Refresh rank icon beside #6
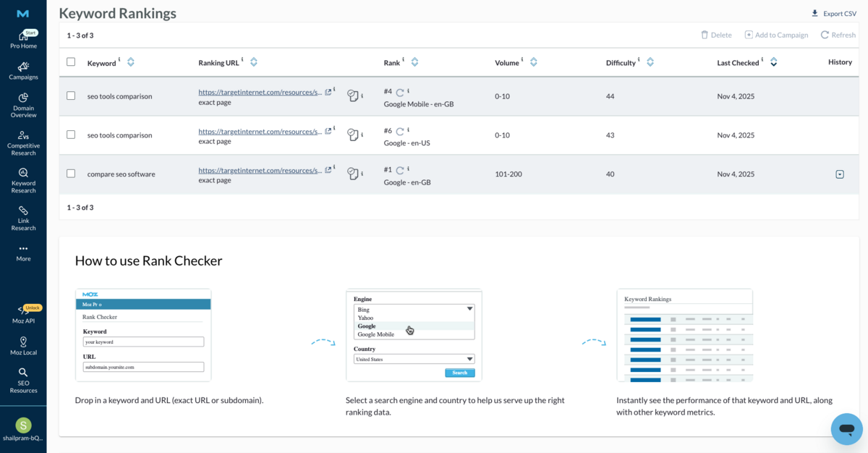Screen dimensions: 868x453 click(400, 132)
